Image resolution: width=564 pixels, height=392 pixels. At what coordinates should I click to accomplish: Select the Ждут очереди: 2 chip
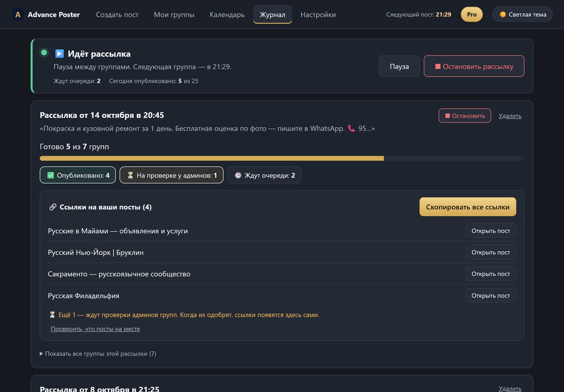point(264,175)
